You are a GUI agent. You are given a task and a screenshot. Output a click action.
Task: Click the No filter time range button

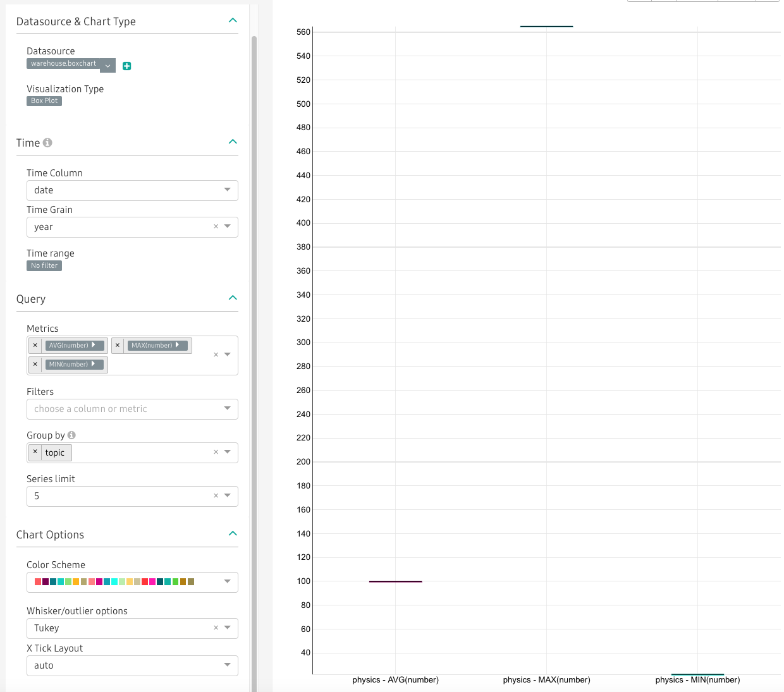[x=44, y=266]
